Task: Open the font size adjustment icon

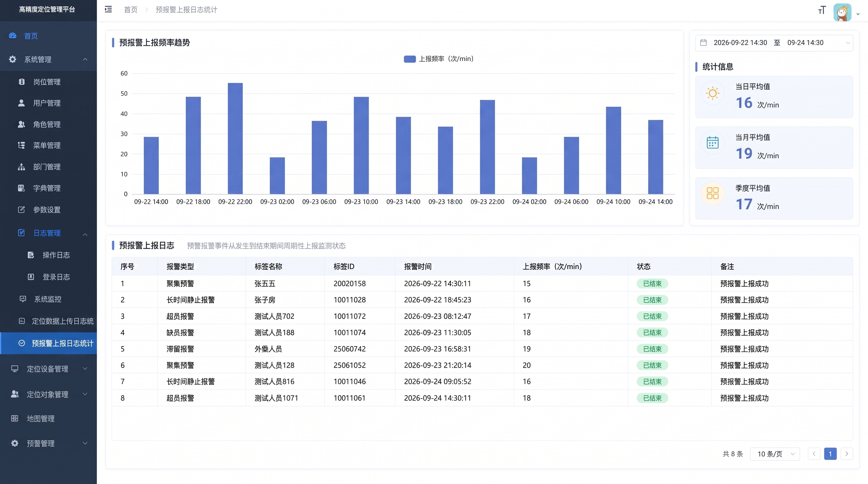Action: (822, 10)
